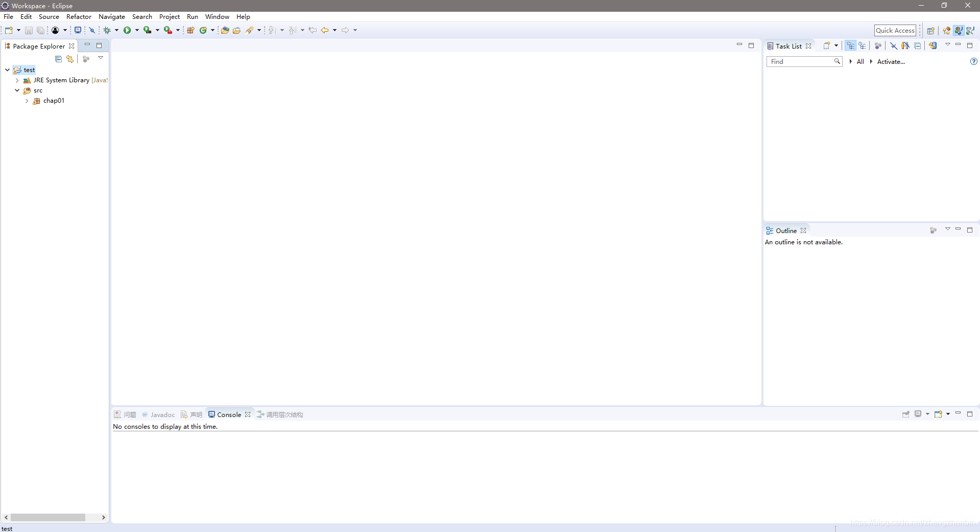Image resolution: width=980 pixels, height=532 pixels.
Task: Click the Quick Access field
Action: (x=895, y=31)
